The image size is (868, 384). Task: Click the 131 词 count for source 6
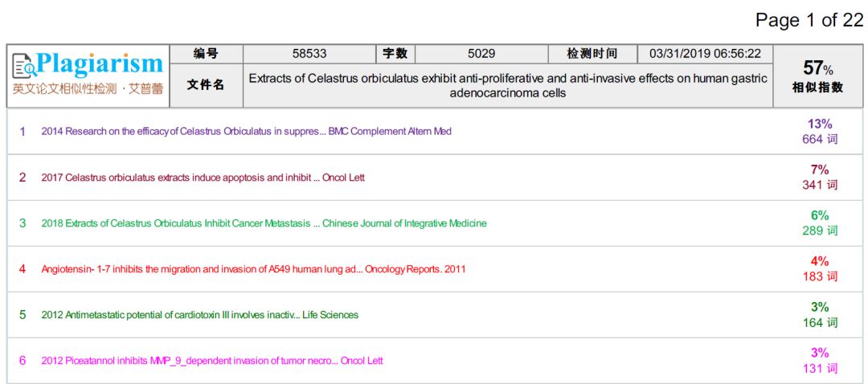819,368
